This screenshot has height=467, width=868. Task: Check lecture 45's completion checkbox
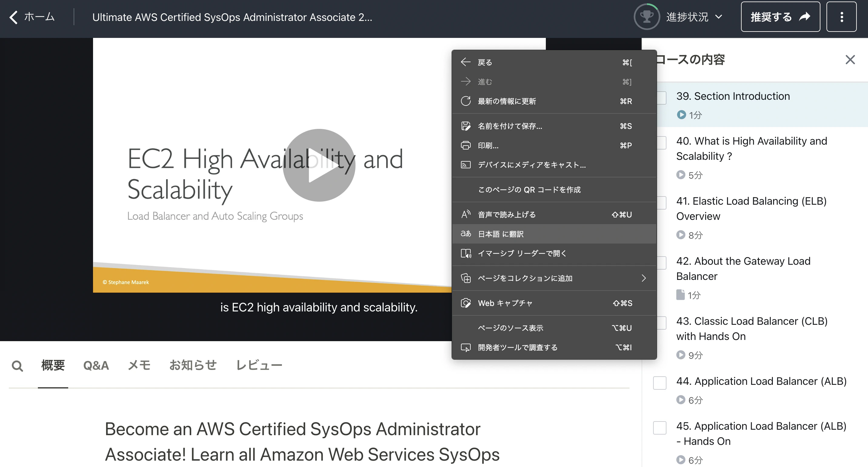660,428
